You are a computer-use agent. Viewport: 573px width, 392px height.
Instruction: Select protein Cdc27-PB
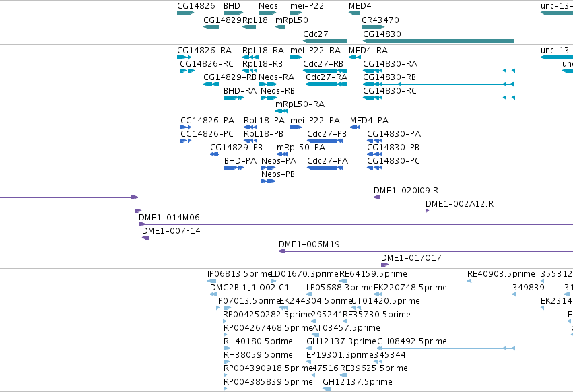(x=327, y=134)
